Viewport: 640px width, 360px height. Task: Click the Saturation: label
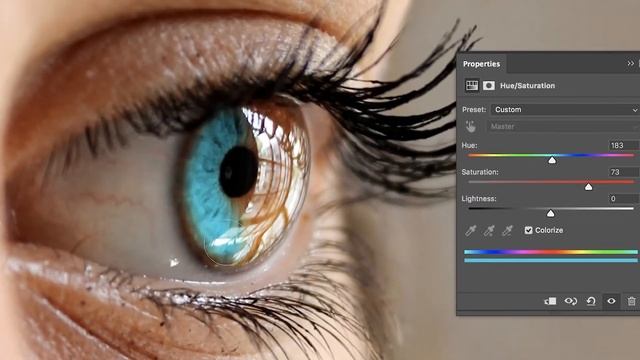click(480, 172)
